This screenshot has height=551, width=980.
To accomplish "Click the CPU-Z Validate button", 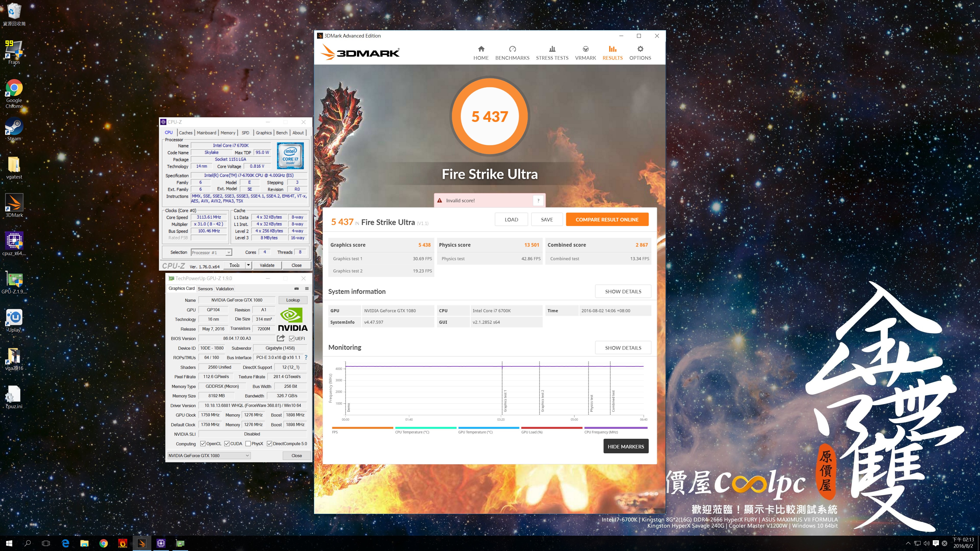I will click(267, 265).
